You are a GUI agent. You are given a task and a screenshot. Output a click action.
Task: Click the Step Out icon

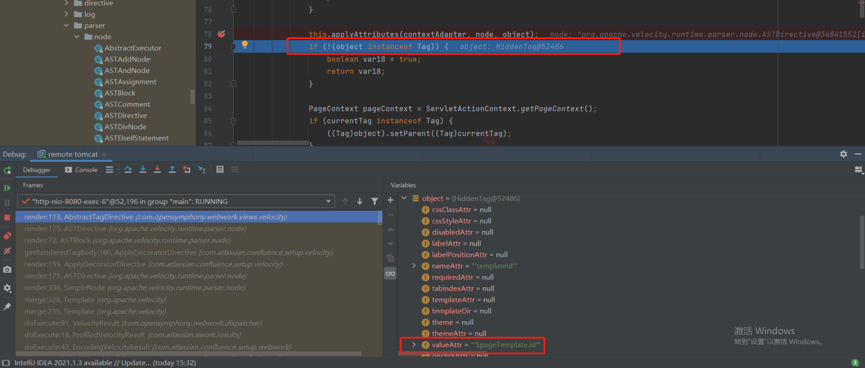(172, 170)
